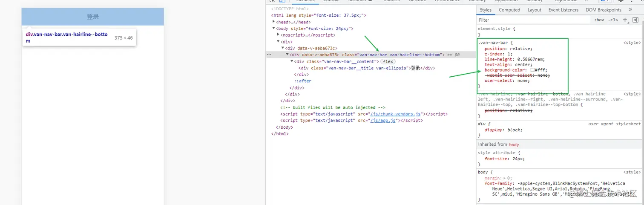Toggle the .cls element classes button
The height and width of the screenshot is (205, 644).
coord(613,20)
